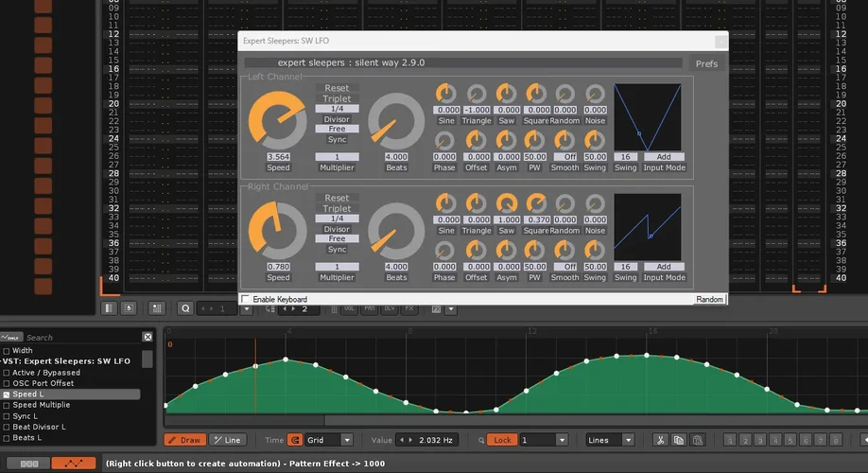Click the Left Channel Speed knob

[x=277, y=120]
